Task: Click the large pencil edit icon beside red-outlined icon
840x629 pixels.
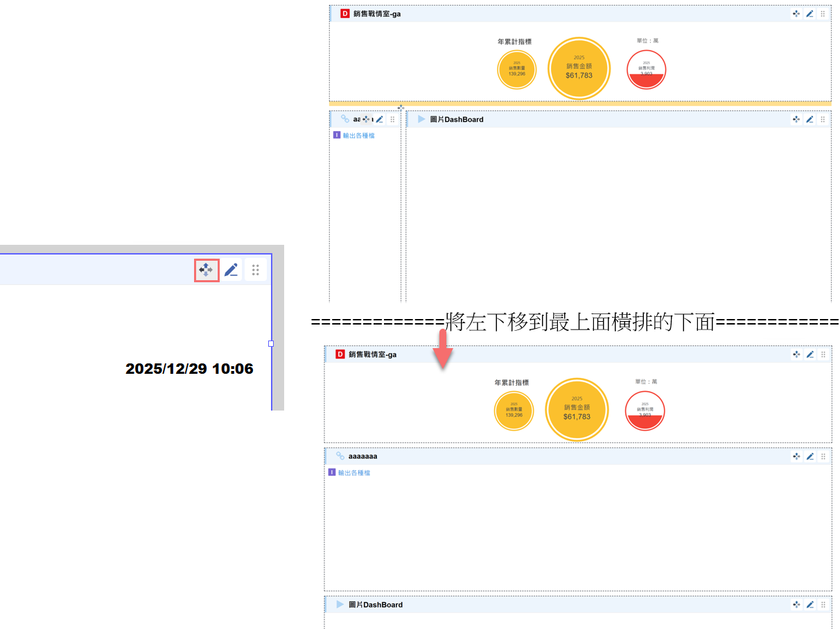Action: (231, 270)
